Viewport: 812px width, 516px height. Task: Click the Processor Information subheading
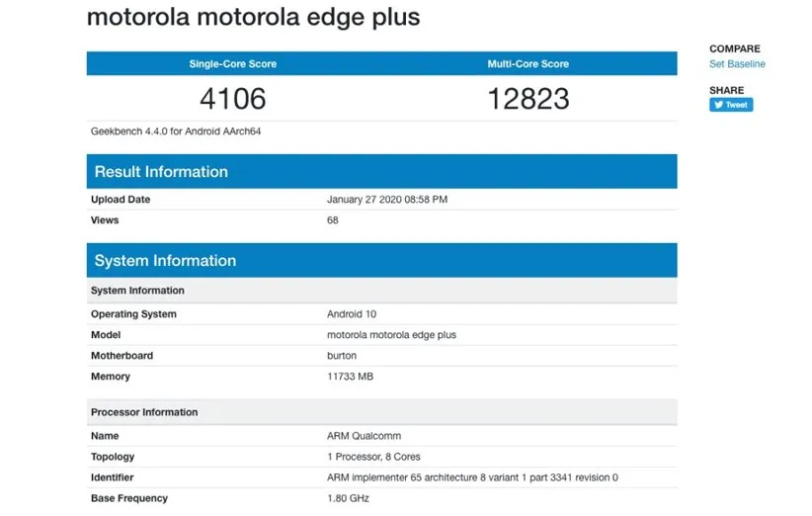(144, 412)
